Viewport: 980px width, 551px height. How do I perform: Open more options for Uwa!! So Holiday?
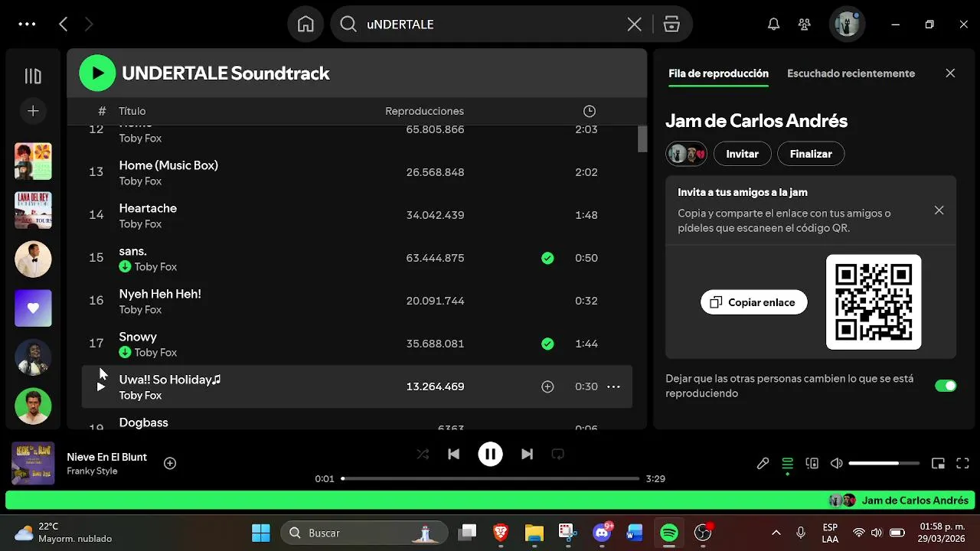(x=613, y=386)
